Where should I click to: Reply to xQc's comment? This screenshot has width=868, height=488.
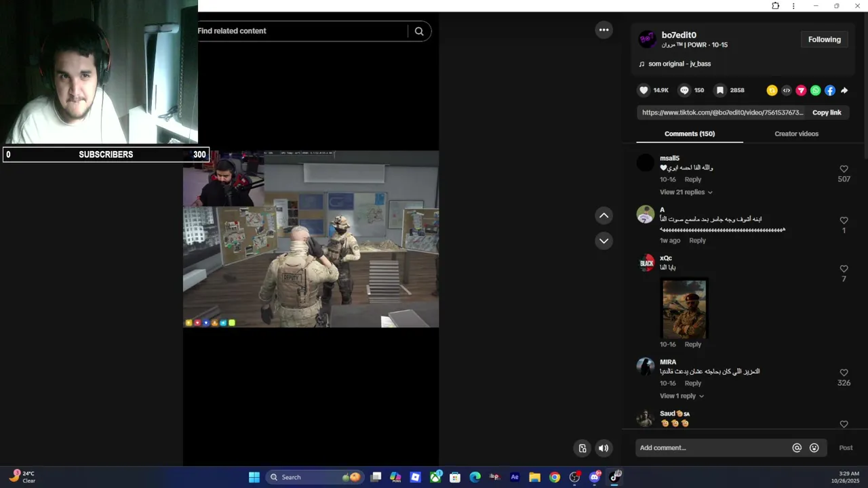click(692, 344)
